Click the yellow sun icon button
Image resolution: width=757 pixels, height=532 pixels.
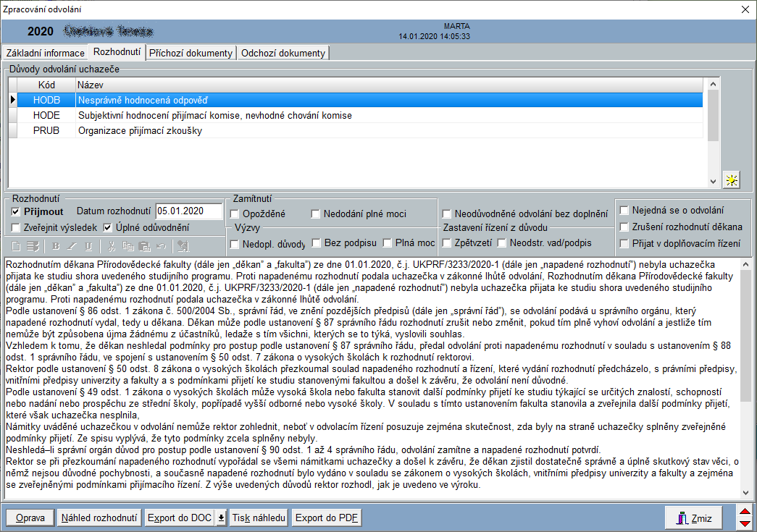click(x=732, y=181)
